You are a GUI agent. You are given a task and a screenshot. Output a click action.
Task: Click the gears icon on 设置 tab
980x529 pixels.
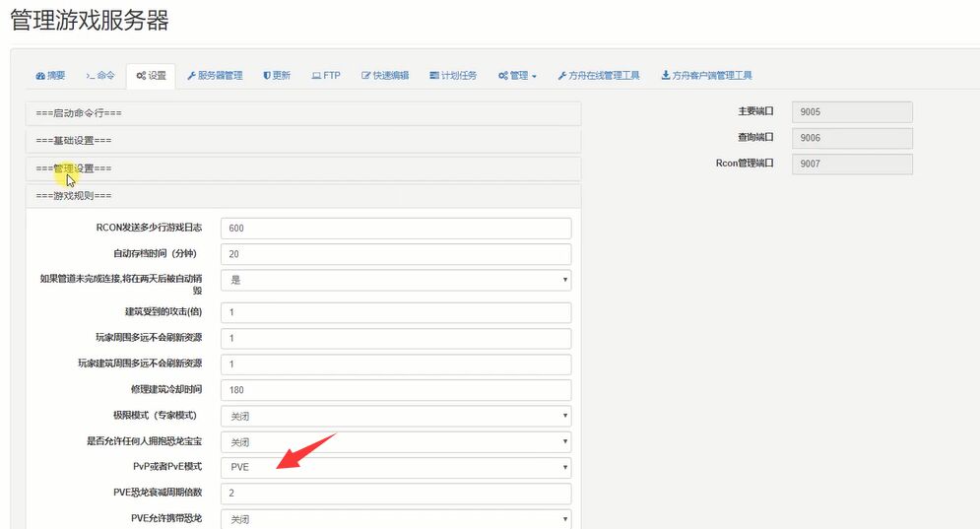click(141, 76)
